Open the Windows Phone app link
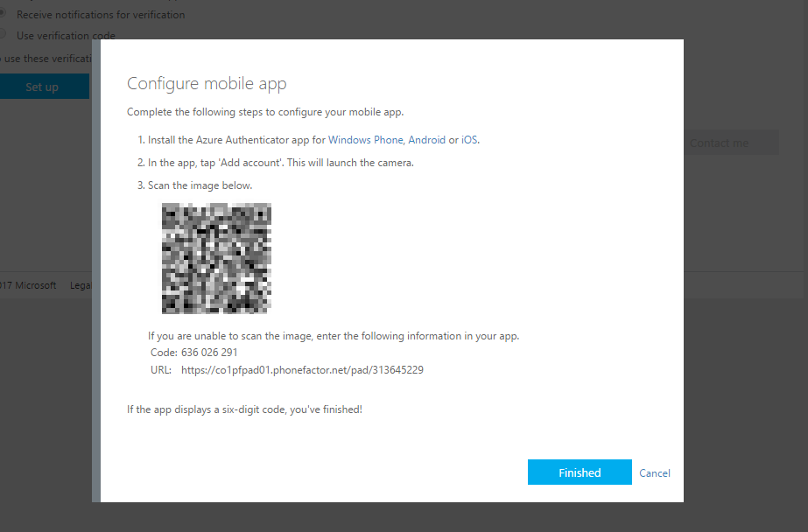 365,140
